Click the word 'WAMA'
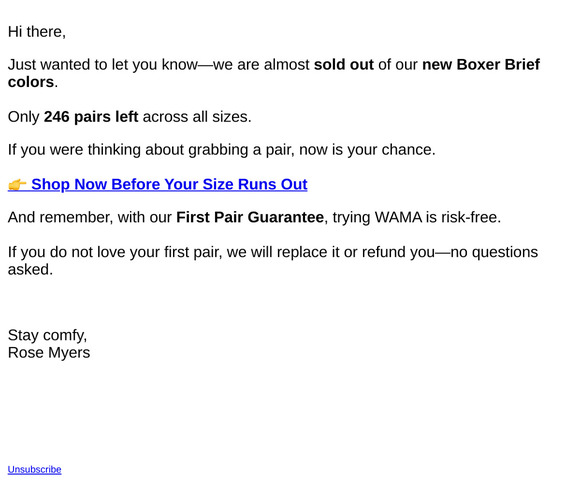The image size is (580, 491). coord(398,217)
